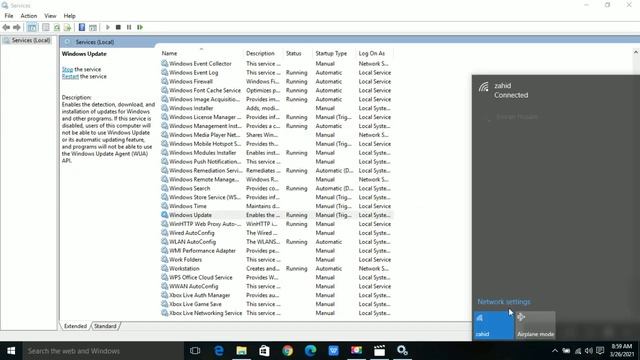Switch to the Extended tab
Screen dimensions: 640x360
[x=76, y=326]
